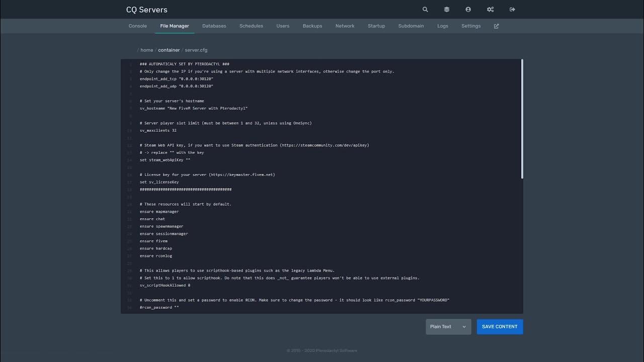Open the Users tab
The width and height of the screenshot is (644, 362).
(283, 26)
